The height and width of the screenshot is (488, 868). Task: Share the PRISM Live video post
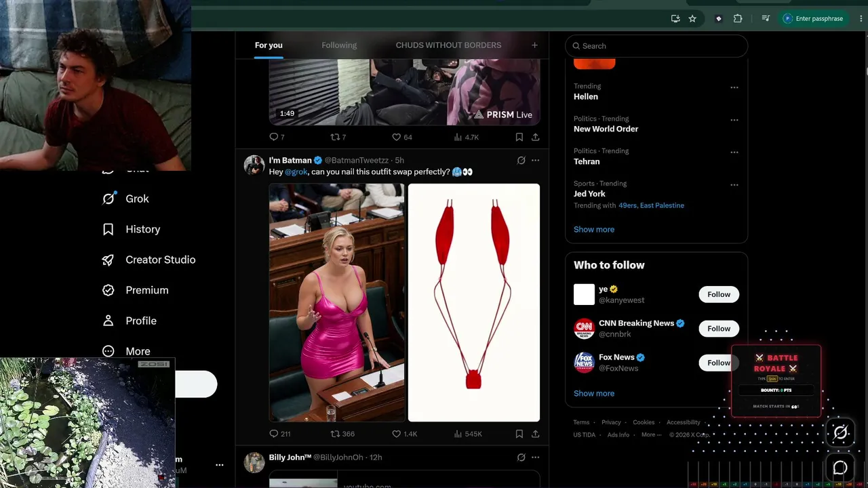pos(535,137)
